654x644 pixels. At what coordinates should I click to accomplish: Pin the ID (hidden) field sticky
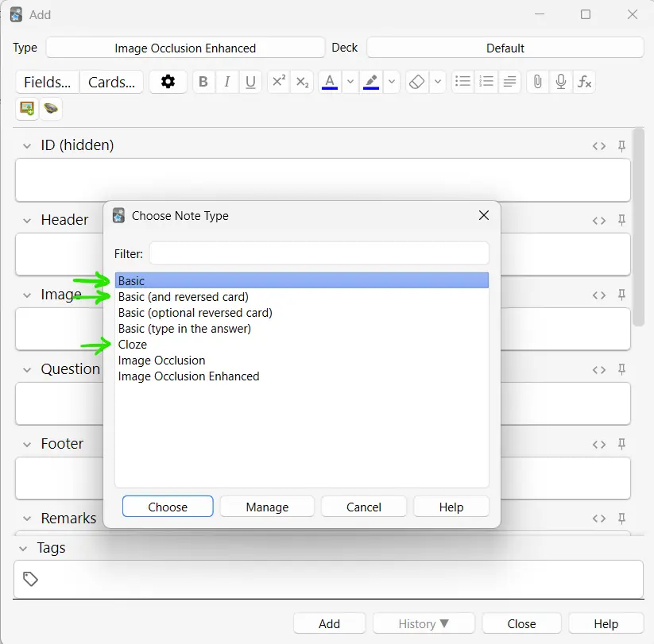[x=621, y=146]
